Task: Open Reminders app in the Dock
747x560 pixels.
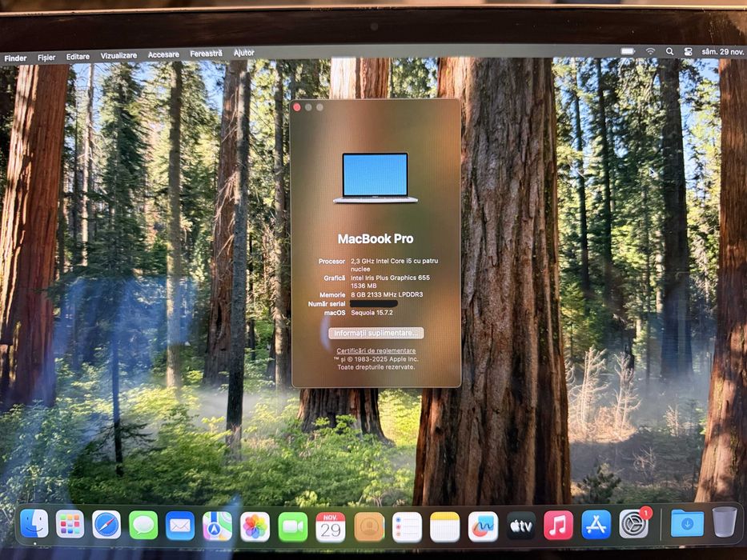Action: [407, 527]
